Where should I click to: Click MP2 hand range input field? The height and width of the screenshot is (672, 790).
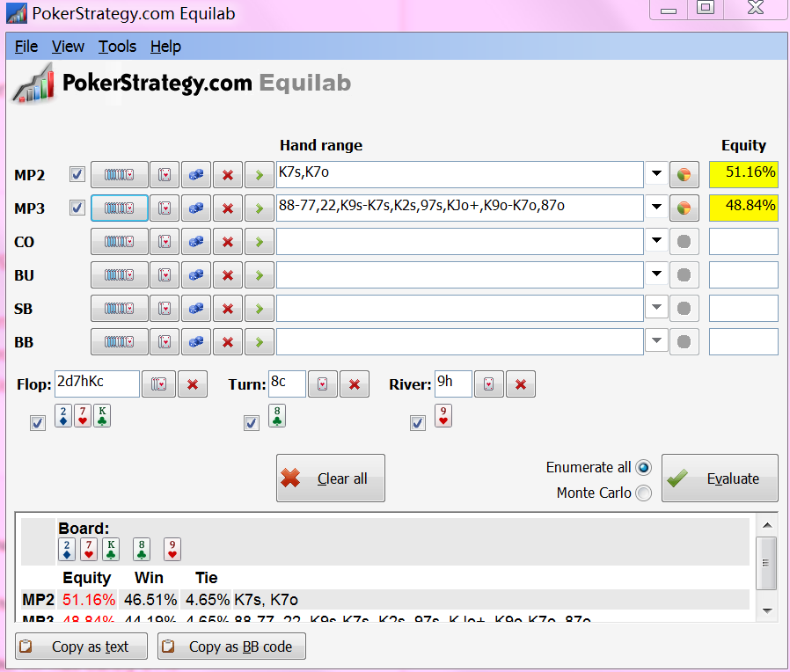(x=460, y=175)
